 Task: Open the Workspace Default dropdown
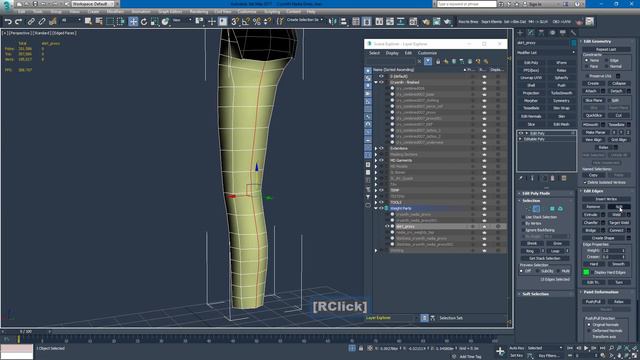click(x=93, y=4)
